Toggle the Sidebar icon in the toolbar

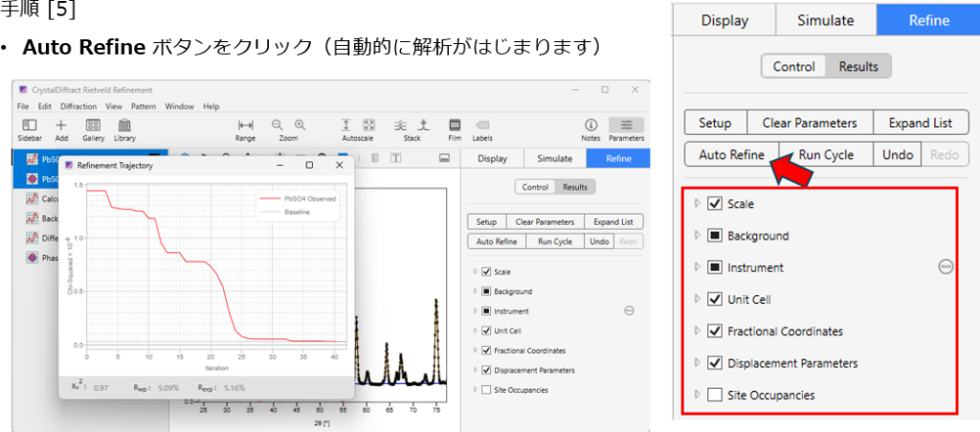pyautogui.click(x=30, y=125)
